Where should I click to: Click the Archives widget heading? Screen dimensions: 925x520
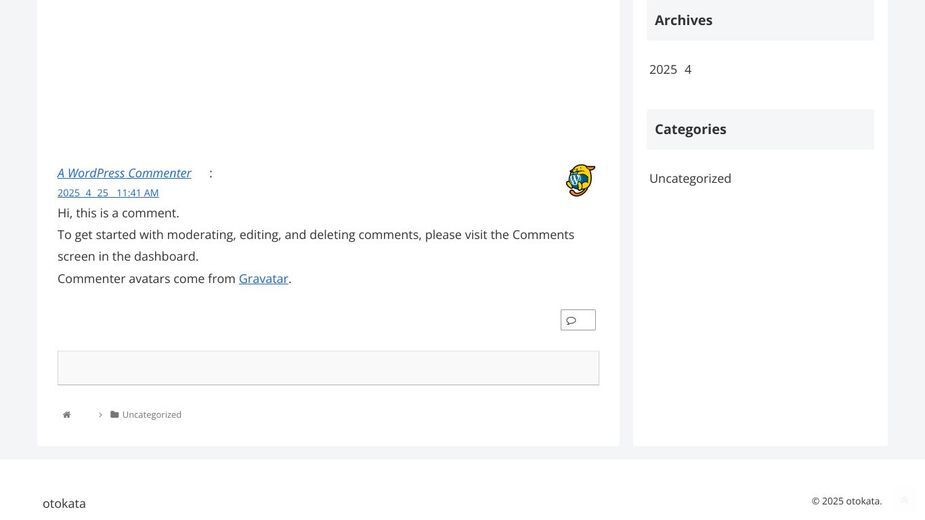click(683, 20)
